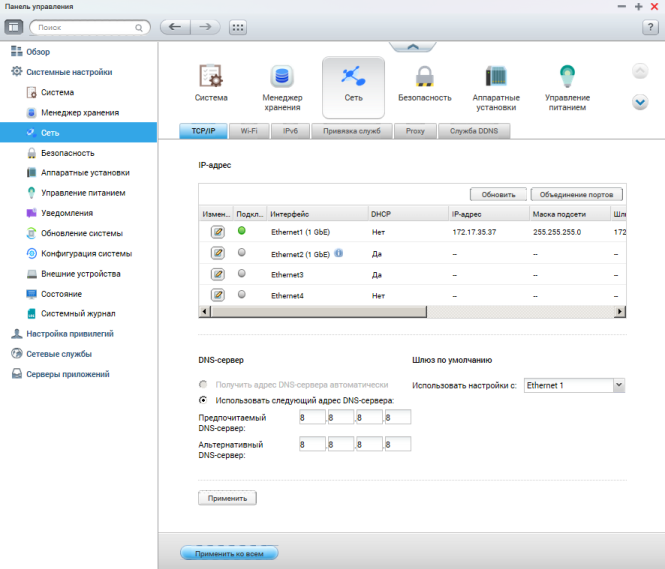
Task: Switch to the TCP/IP tab
Action: (x=203, y=131)
